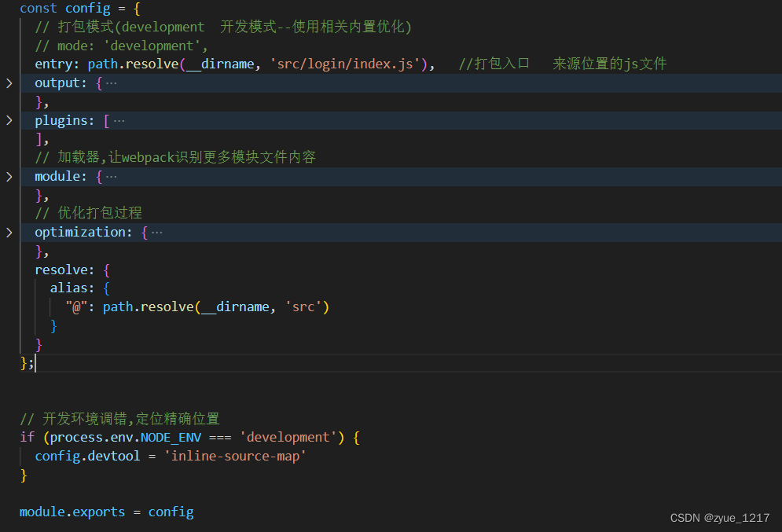Click the 'inline-source-map' string
The height and width of the screenshot is (532, 782).
tap(235, 457)
